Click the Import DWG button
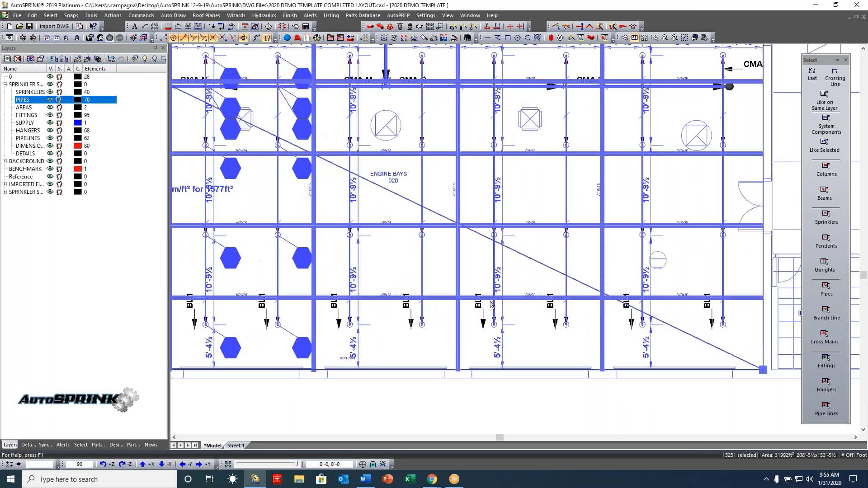868x488 pixels. pos(54,26)
